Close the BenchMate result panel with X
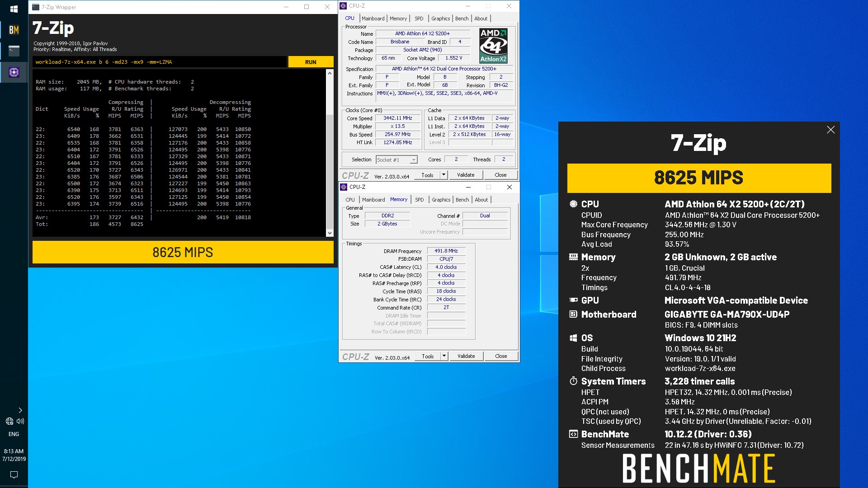 point(830,130)
